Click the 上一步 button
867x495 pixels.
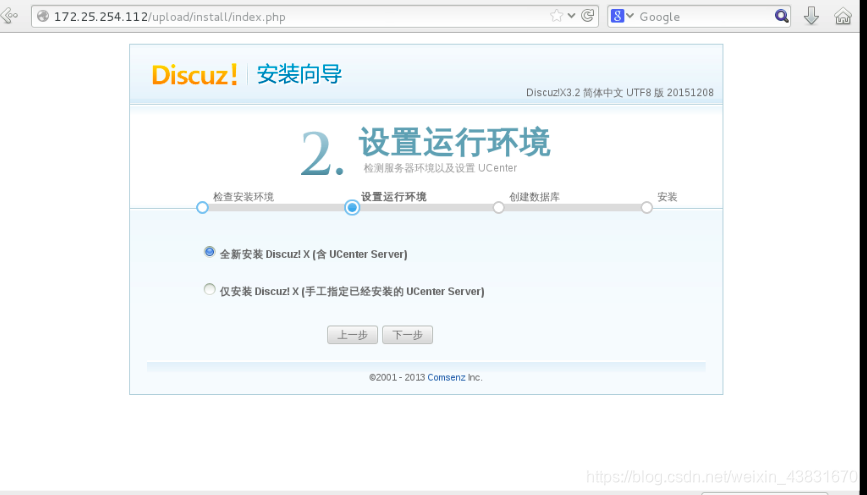pyautogui.click(x=352, y=335)
